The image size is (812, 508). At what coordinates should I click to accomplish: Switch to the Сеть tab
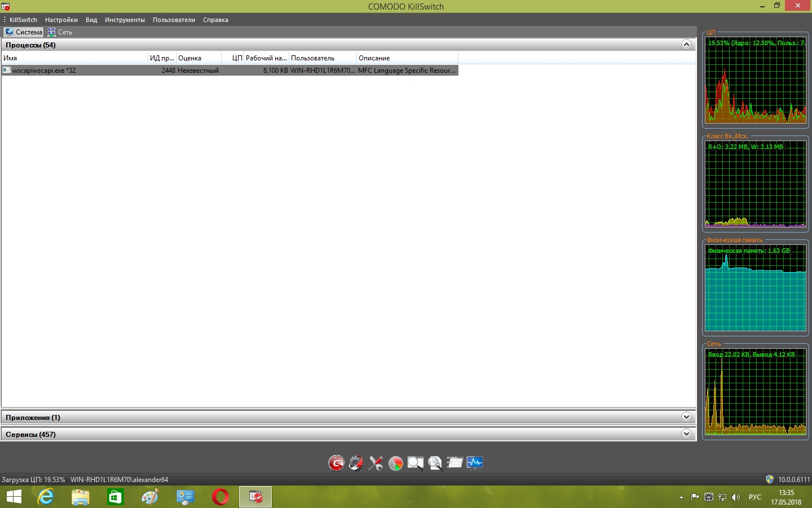60,32
